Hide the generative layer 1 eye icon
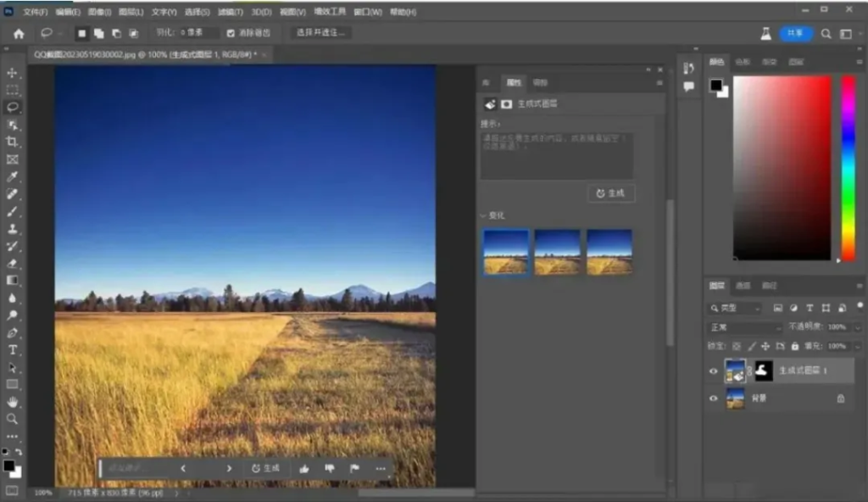Screen dimensions: 868x502 coord(713,371)
